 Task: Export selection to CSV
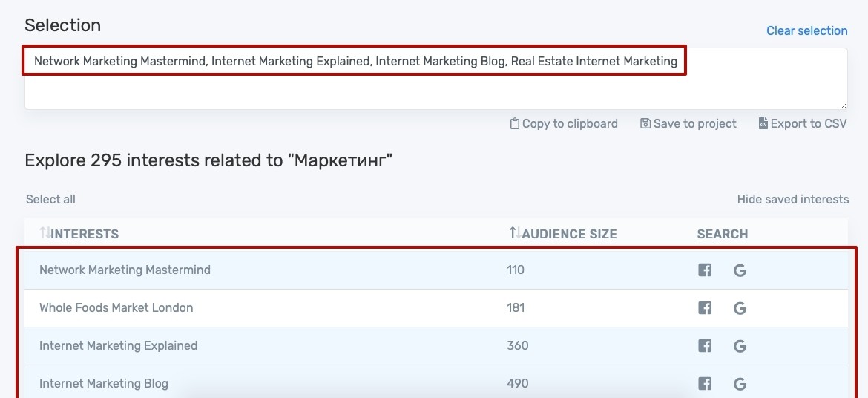click(803, 123)
